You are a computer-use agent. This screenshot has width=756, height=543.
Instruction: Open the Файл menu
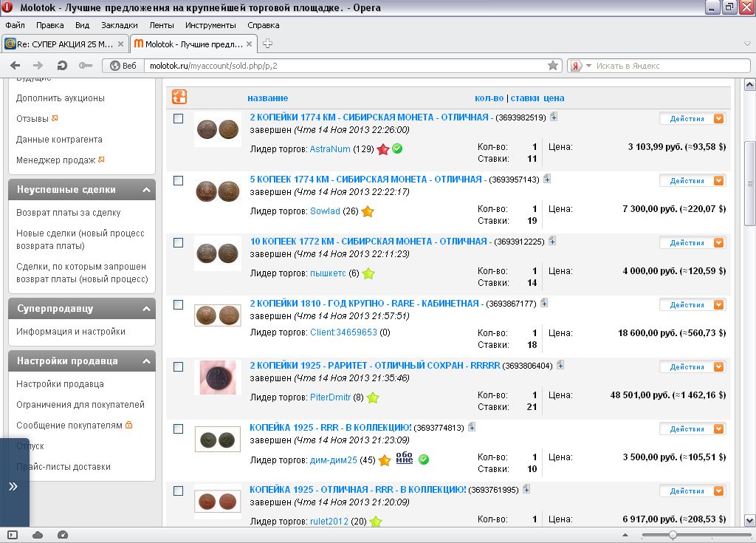coord(15,25)
